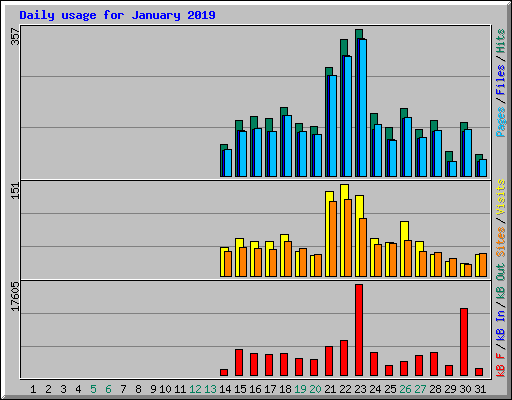Viewport: 512px width, 400px height.
Task: Select the 151 visits axis value
Action: (15, 191)
